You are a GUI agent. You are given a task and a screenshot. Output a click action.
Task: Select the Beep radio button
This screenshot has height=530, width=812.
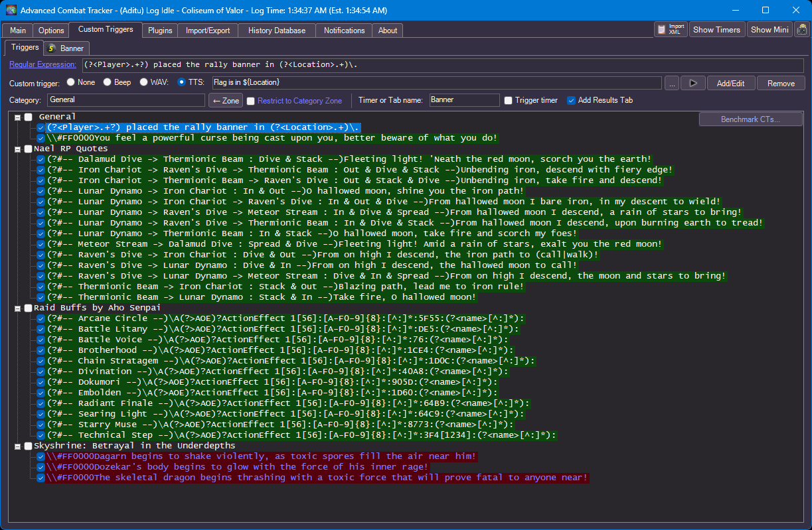pyautogui.click(x=107, y=83)
